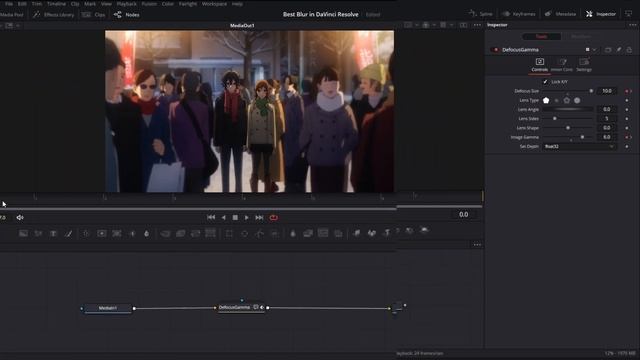Toggle Defocus Size keyframe diamond
The image size is (640, 360).
click(x=627, y=91)
